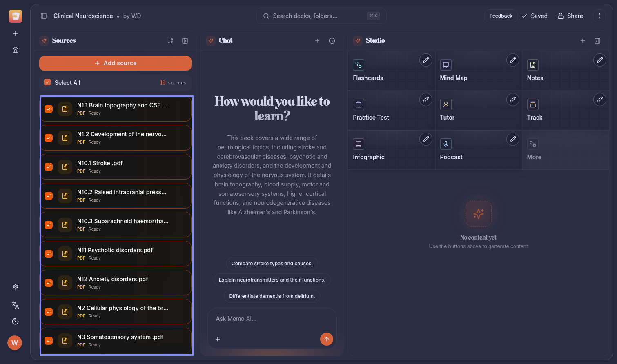Click the Add source button
This screenshot has width=617, height=364.
pos(115,63)
